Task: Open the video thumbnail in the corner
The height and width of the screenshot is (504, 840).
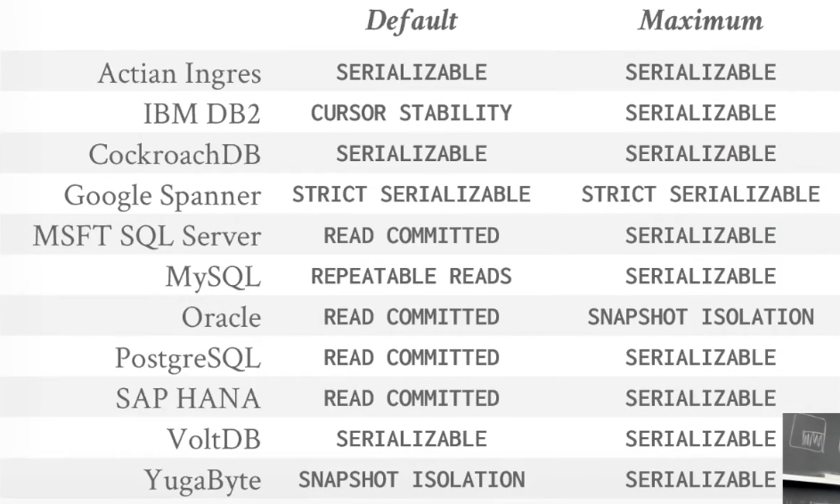Action: pos(811,458)
